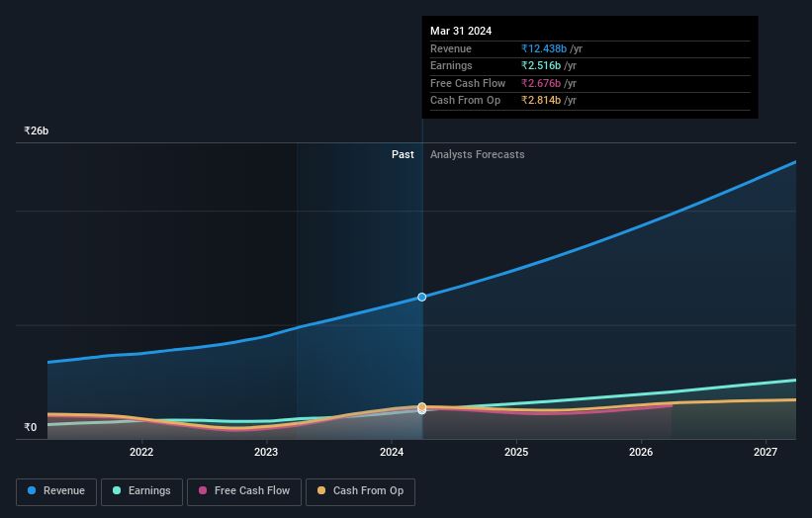Click the Revenue row label in tooltip
This screenshot has height=518, width=812.
pyautogui.click(x=451, y=48)
